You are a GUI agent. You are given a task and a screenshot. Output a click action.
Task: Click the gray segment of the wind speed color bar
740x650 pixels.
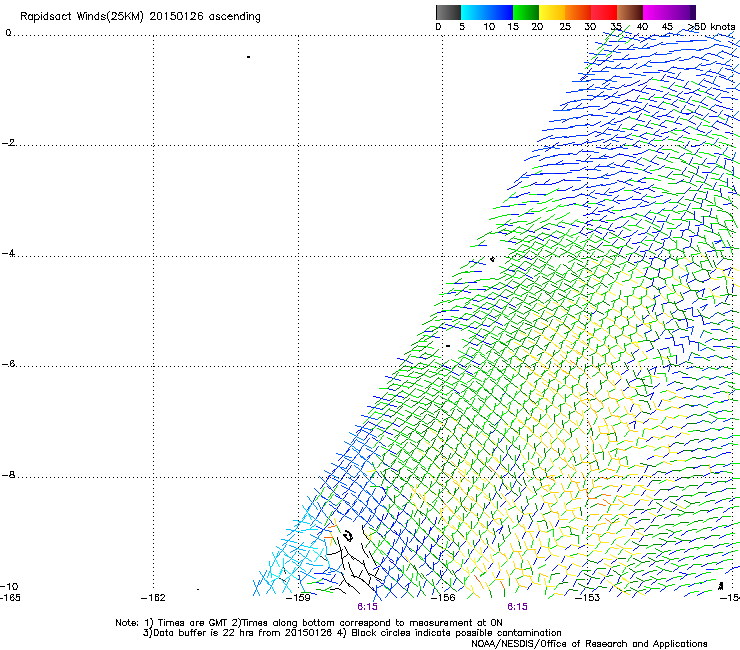tap(448, 12)
